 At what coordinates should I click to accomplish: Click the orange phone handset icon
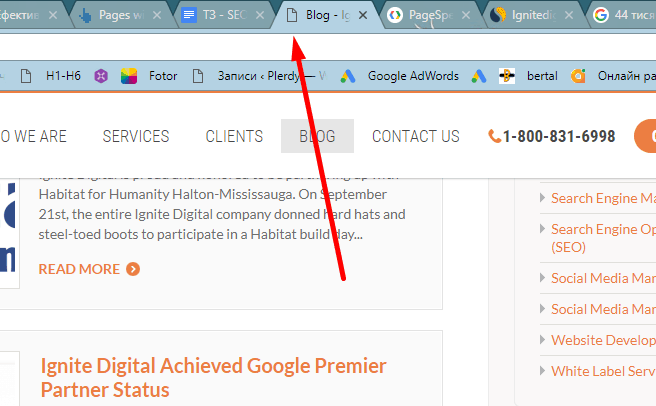click(495, 136)
